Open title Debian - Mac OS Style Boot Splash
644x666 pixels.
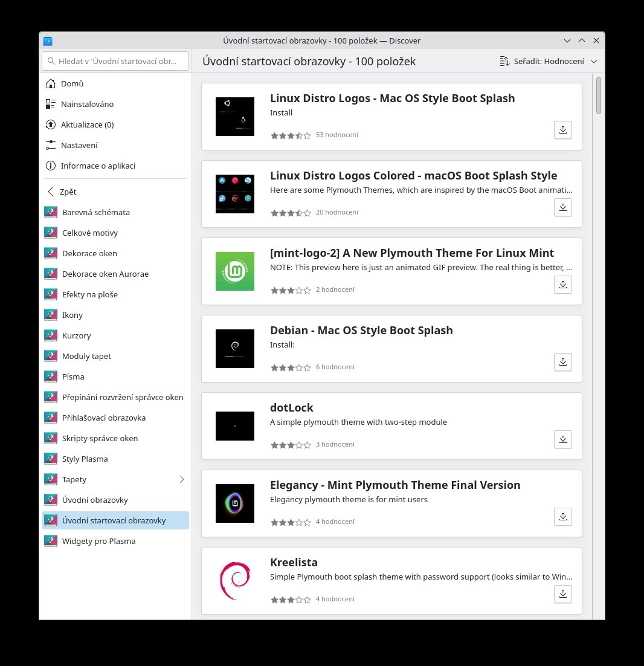pos(361,331)
